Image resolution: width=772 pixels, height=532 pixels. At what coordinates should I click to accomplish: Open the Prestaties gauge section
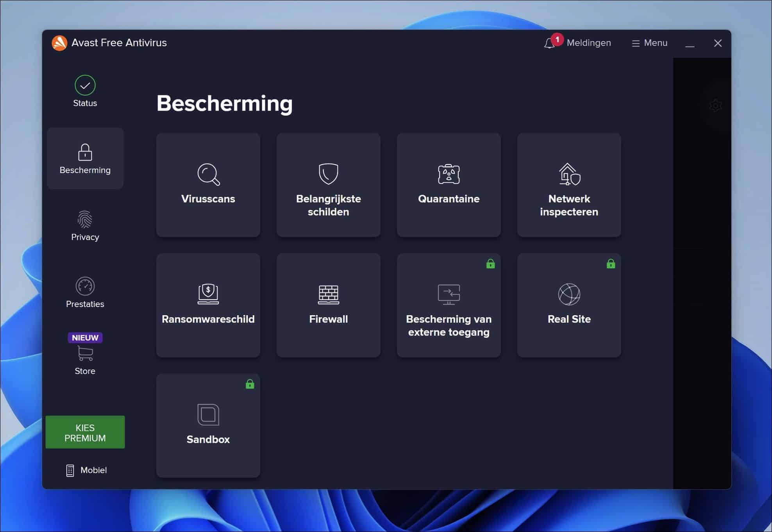click(x=85, y=293)
